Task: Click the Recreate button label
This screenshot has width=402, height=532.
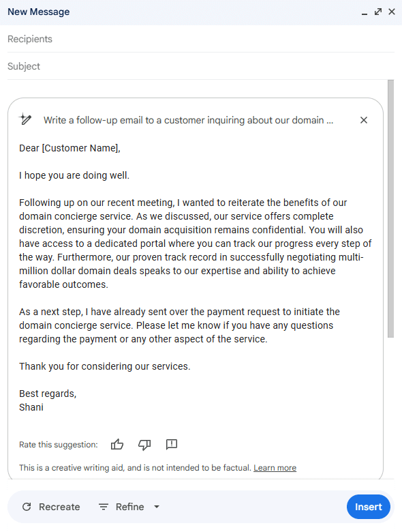Action: 59,507
